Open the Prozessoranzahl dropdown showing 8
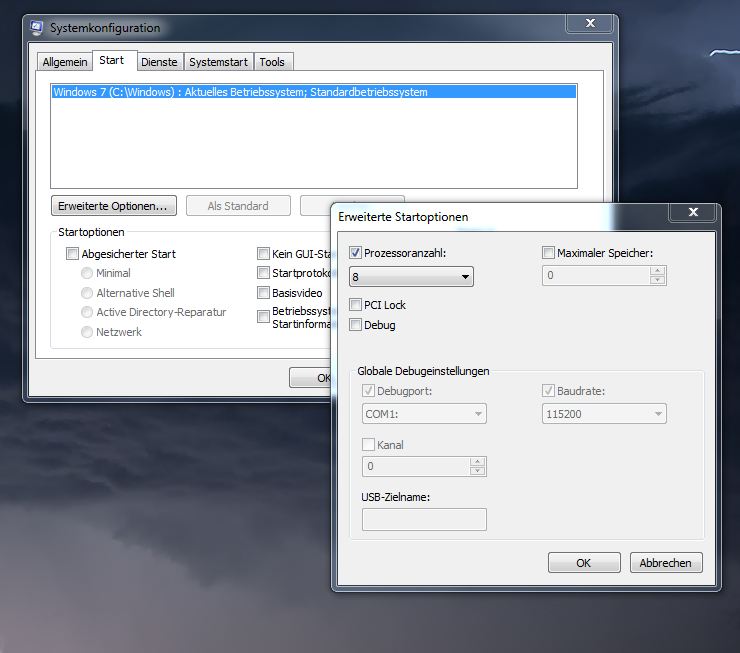Viewport: 740px width, 653px height. (x=411, y=276)
